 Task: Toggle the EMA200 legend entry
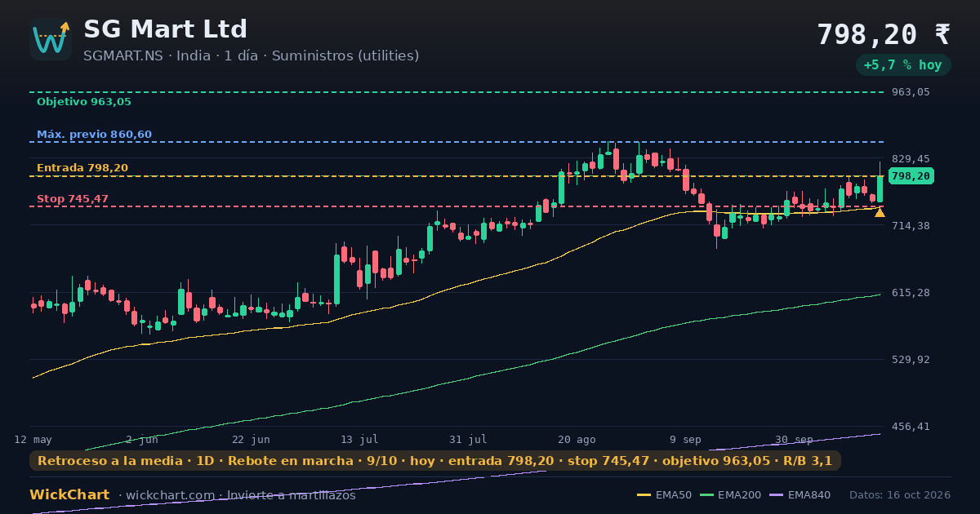click(730, 495)
